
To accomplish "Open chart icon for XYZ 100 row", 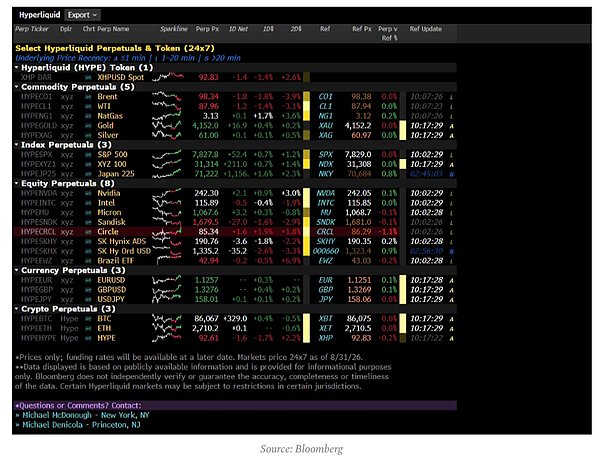I will point(88,164).
